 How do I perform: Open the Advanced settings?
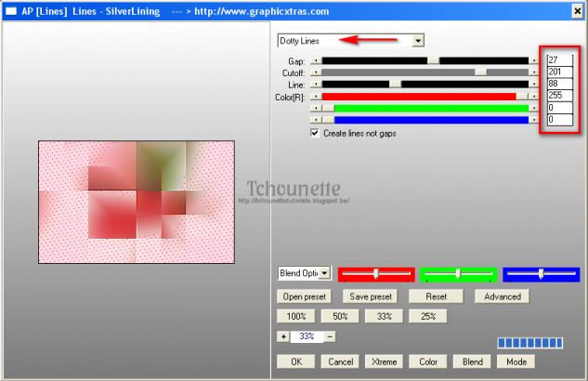pos(502,296)
